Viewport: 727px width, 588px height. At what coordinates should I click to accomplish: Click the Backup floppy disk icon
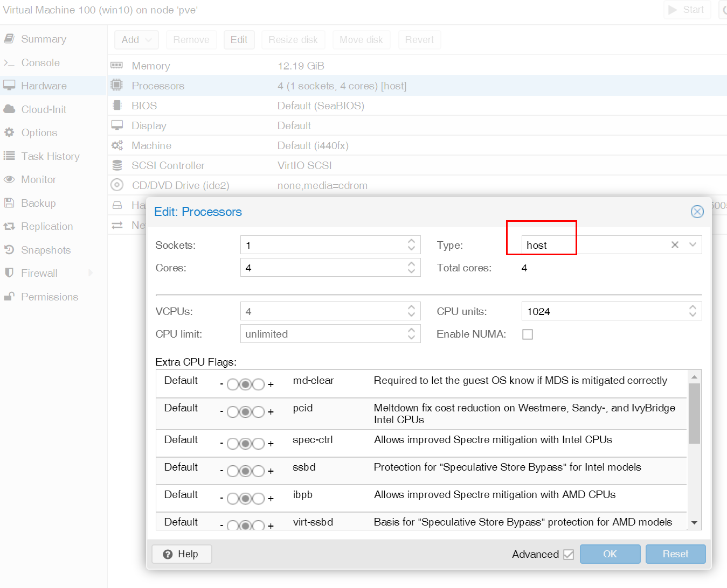(9, 203)
